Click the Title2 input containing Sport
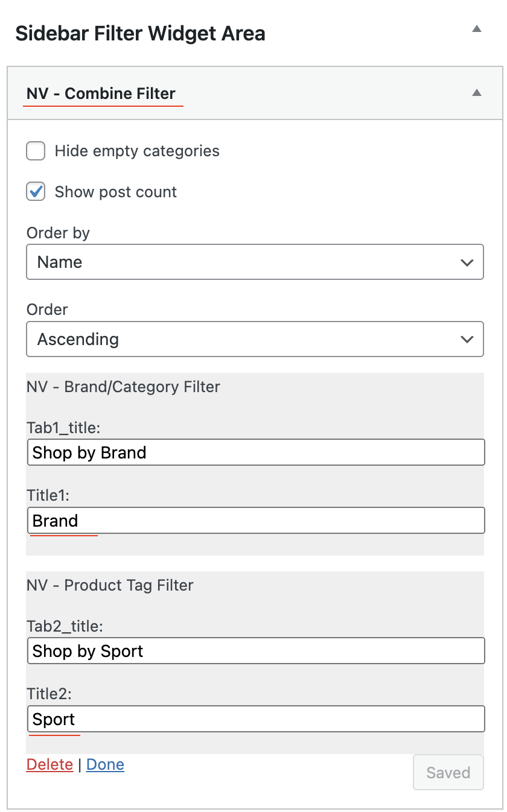 256,719
